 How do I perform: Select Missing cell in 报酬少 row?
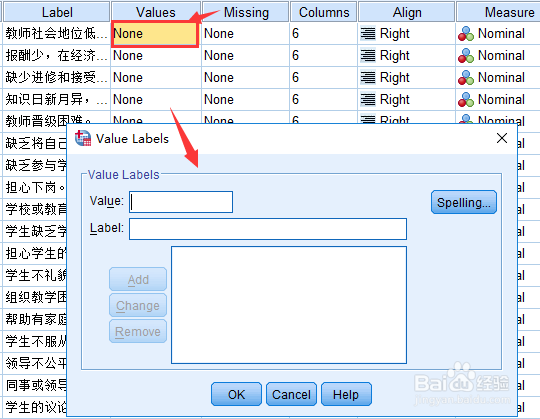coord(245,55)
